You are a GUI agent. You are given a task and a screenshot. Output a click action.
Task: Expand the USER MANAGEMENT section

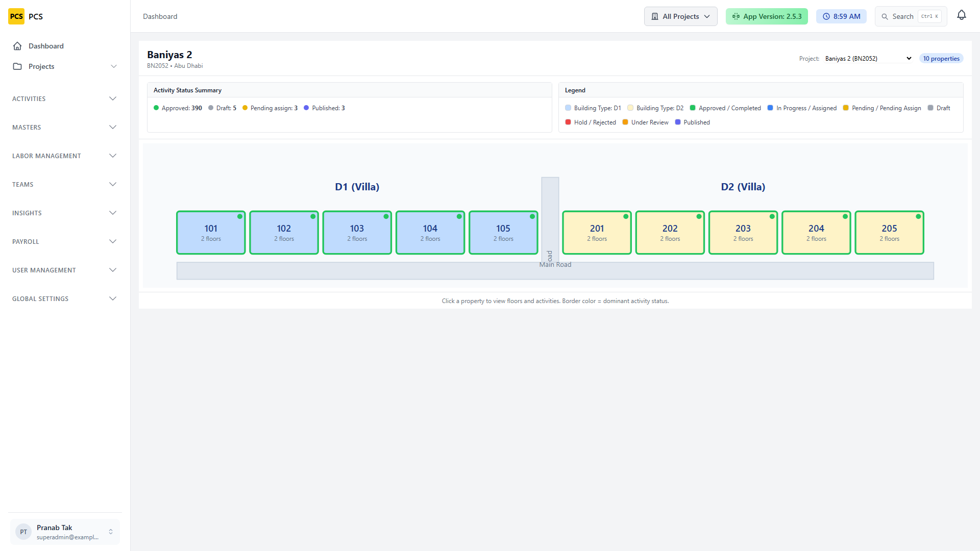click(64, 270)
